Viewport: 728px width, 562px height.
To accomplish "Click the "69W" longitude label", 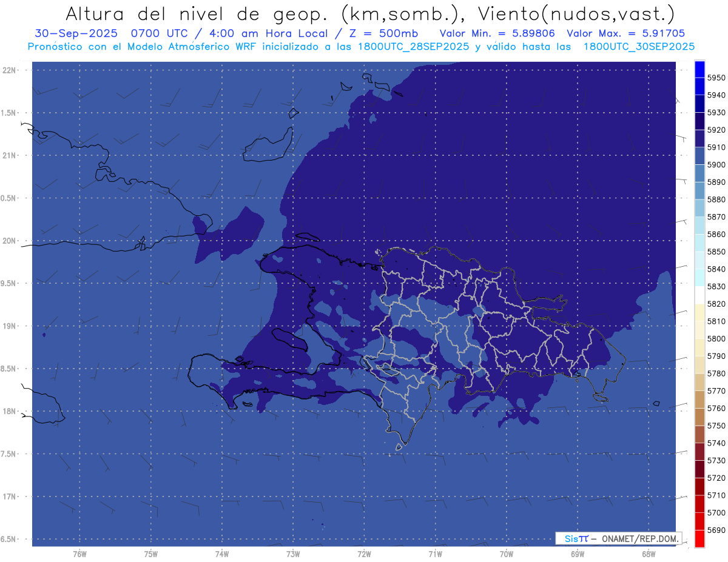I will 578,554.
